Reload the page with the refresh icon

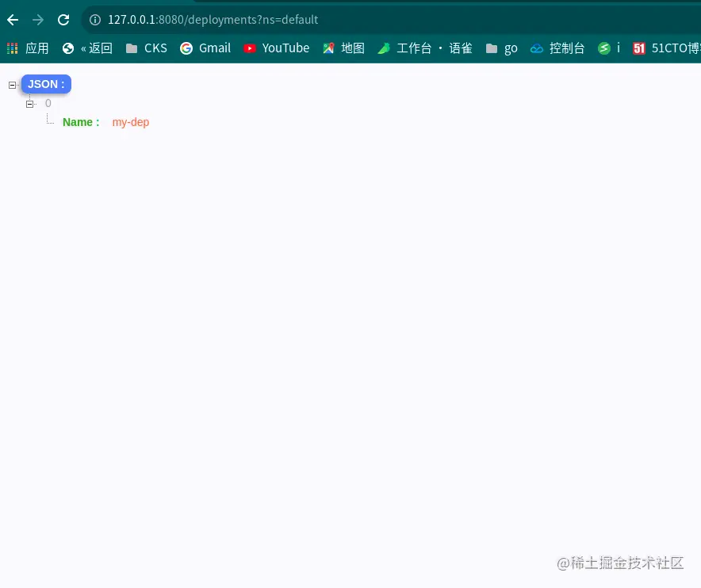(x=63, y=20)
